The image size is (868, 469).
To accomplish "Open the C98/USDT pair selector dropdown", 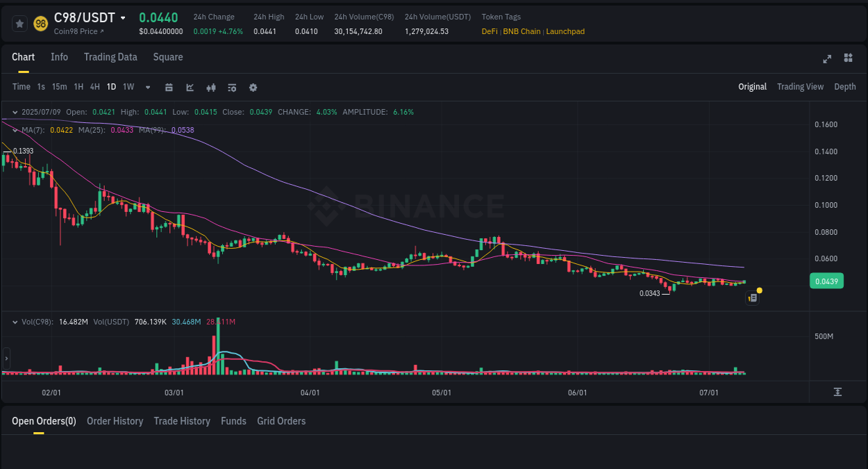I will point(123,17).
